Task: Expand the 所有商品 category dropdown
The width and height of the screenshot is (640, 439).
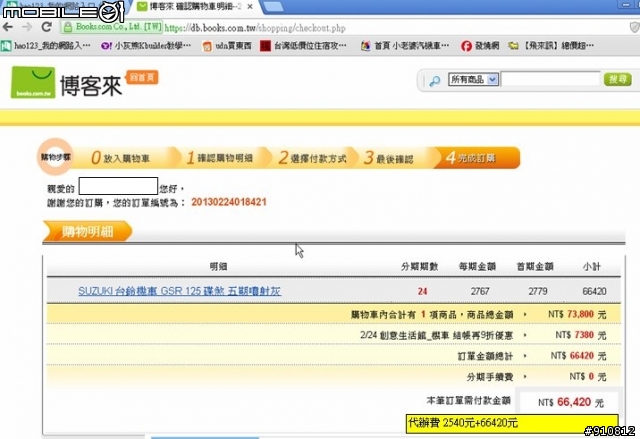Action: coord(473,79)
